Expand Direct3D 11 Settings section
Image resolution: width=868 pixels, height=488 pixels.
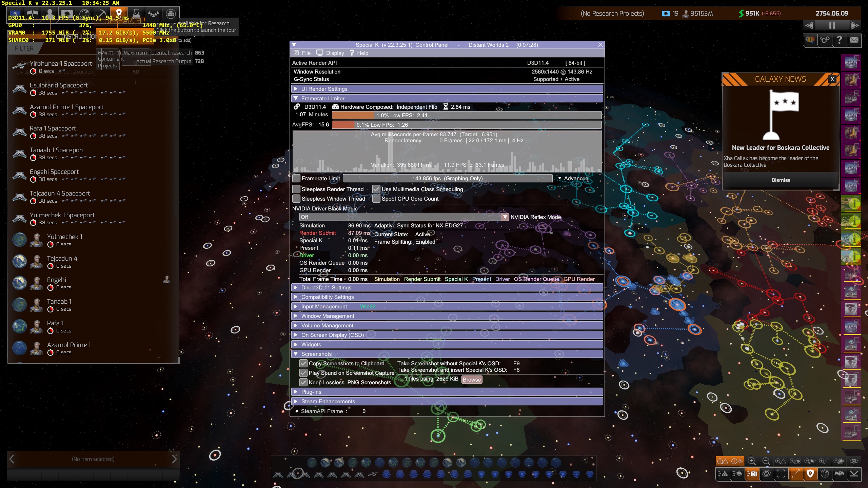[x=447, y=287]
